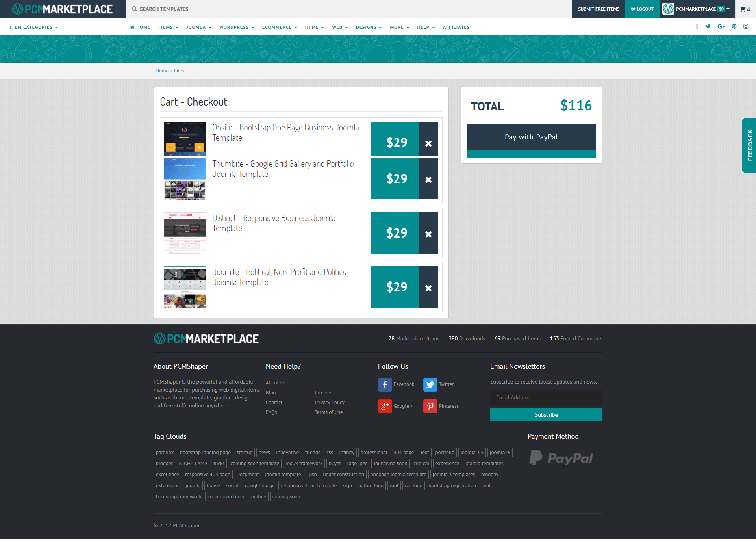The height and width of the screenshot is (557, 756).
Task: Focus the Search Templates field
Action: tap(349, 9)
